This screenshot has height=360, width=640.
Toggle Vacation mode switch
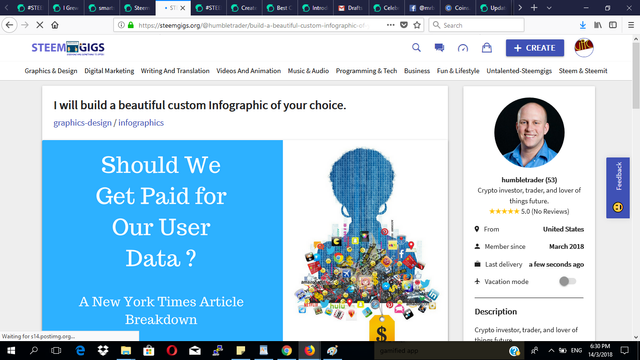tap(567, 281)
